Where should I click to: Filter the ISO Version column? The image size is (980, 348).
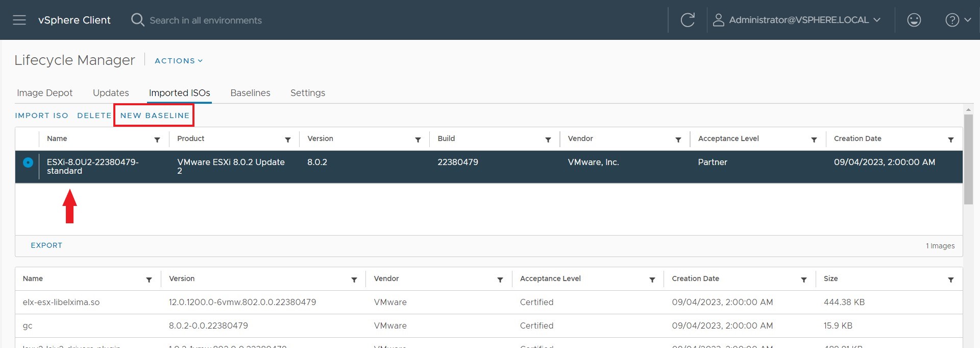pyautogui.click(x=418, y=140)
